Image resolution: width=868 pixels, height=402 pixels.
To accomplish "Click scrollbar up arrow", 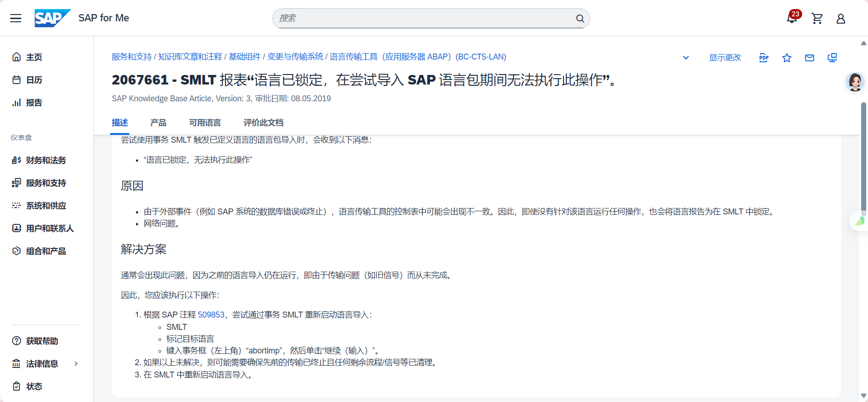I will click(863, 43).
